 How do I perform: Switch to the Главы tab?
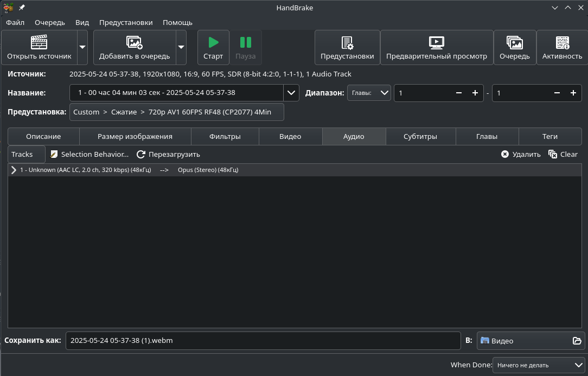pos(487,136)
